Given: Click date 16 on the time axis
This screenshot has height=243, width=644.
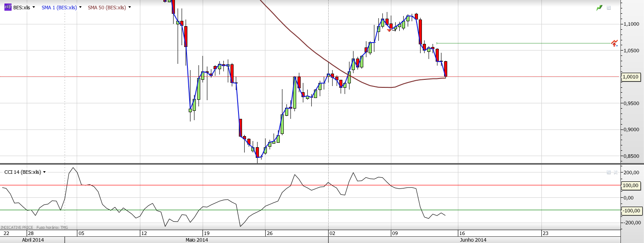Looking at the screenshot, I should coord(461,233).
